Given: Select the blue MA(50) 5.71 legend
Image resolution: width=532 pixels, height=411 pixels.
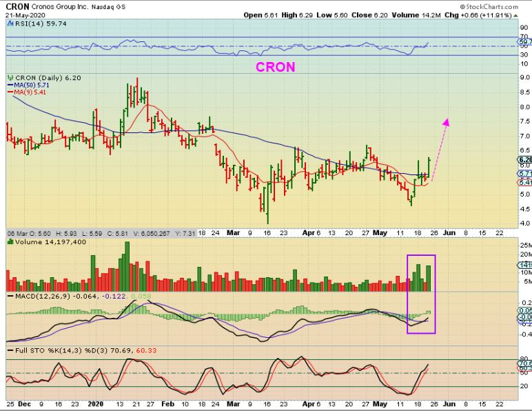Looking at the screenshot, I should [28, 86].
